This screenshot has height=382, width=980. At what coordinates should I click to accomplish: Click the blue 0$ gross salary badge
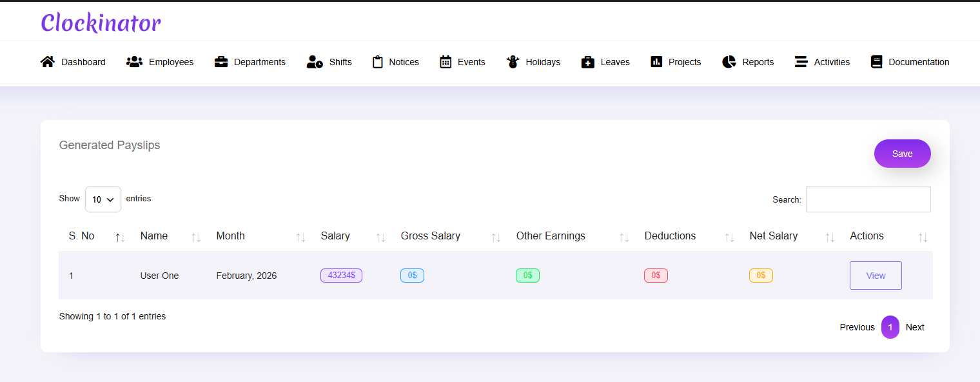coord(412,276)
